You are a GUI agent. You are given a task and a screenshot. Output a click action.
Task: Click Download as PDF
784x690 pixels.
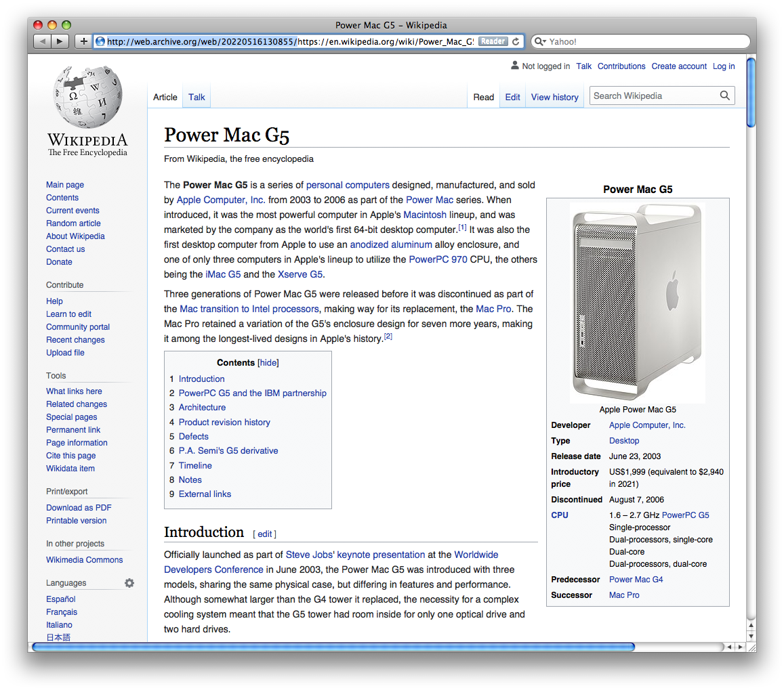[x=79, y=508]
